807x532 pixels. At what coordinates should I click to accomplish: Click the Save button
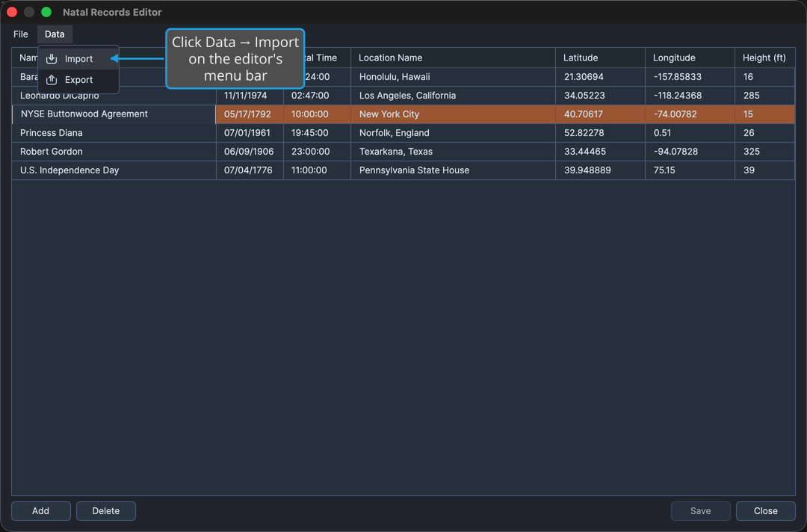(x=700, y=511)
